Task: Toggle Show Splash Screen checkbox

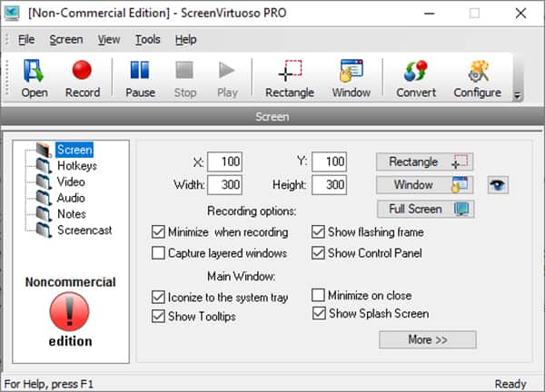Action: click(319, 313)
